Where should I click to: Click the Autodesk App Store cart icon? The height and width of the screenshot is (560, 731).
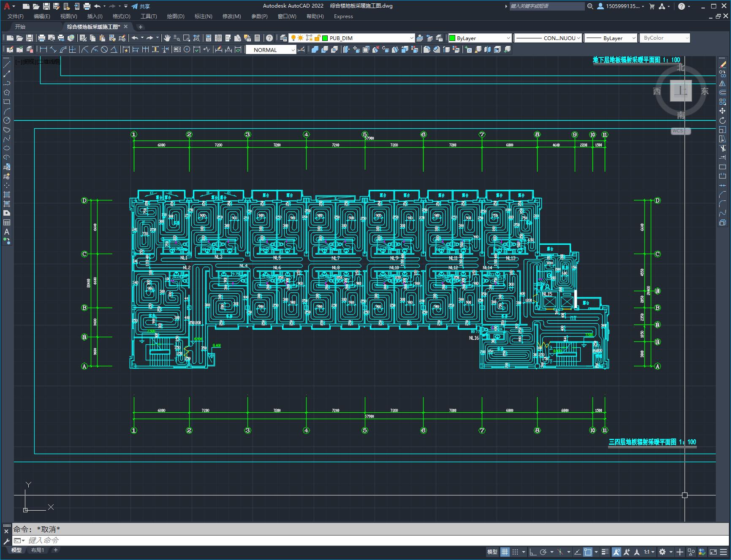[652, 6]
